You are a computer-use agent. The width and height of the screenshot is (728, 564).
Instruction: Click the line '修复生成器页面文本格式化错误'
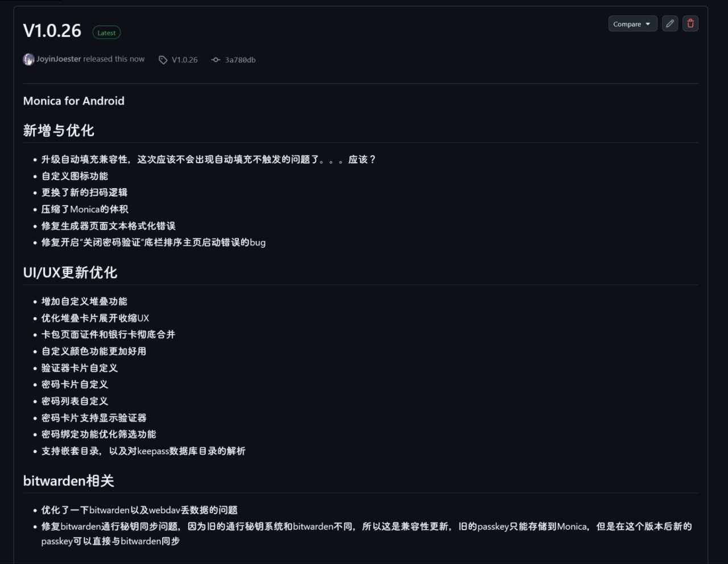(x=108, y=226)
